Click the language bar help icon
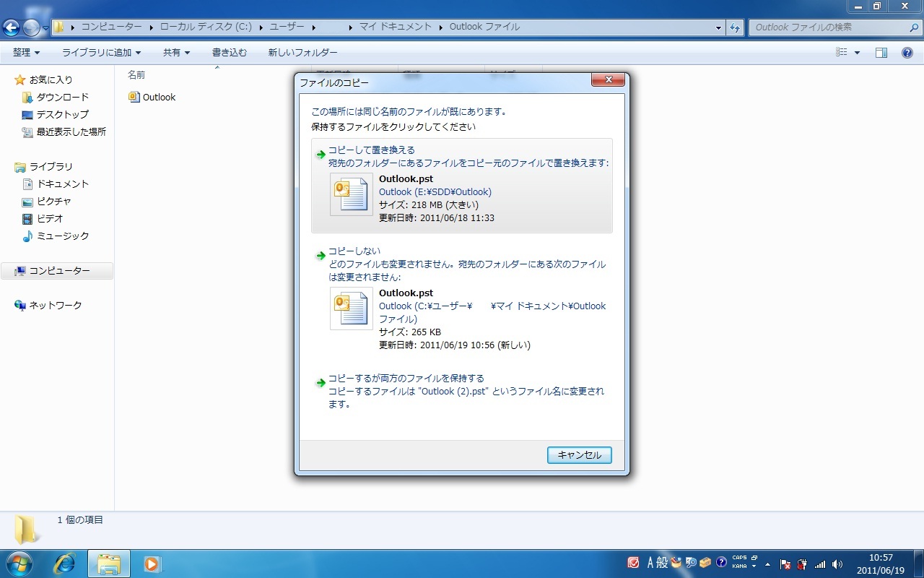Screen dimensions: 924x578 tap(721, 563)
